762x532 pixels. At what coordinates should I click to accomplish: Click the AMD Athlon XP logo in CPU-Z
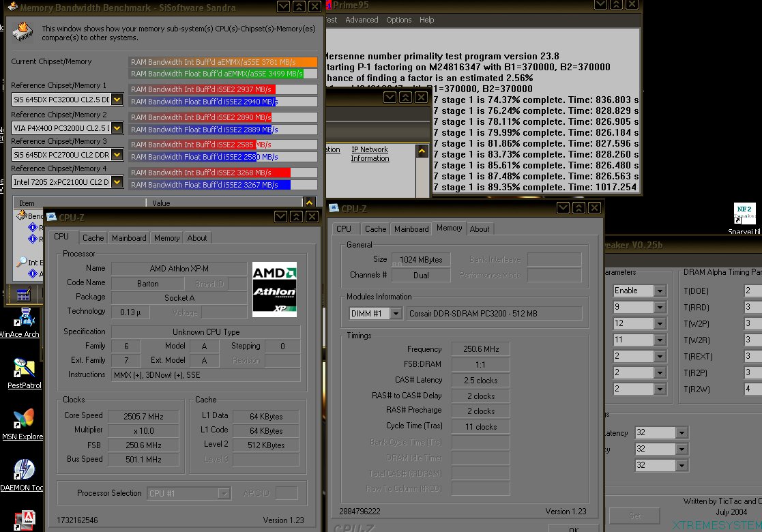[x=274, y=290]
